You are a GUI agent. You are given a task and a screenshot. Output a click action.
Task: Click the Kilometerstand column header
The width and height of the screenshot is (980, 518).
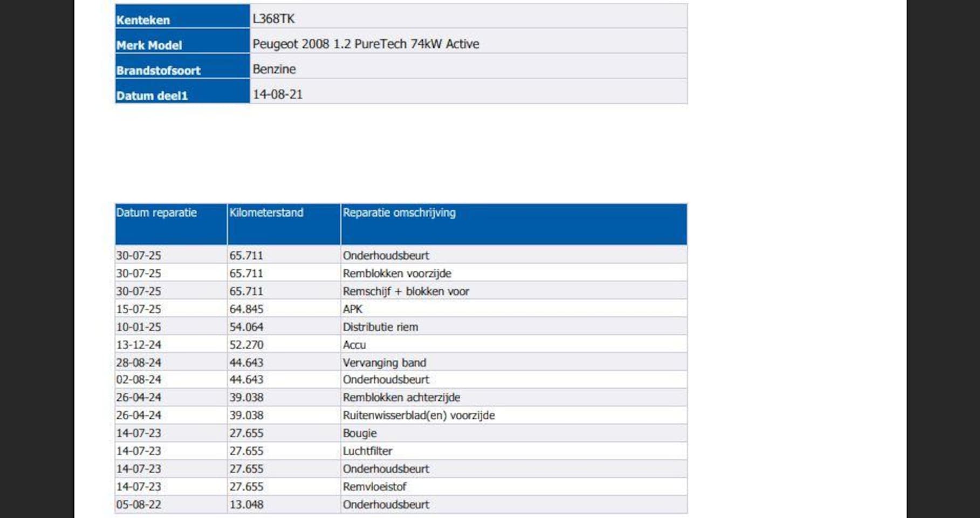pyautogui.click(x=266, y=213)
